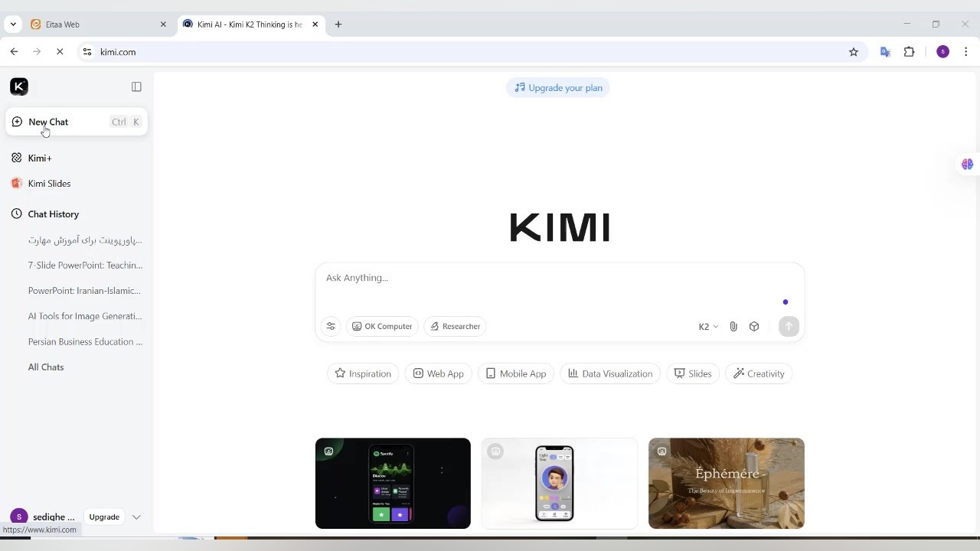Select the Researcher agent chip
Screen dimensions: 980x551
[x=455, y=326]
